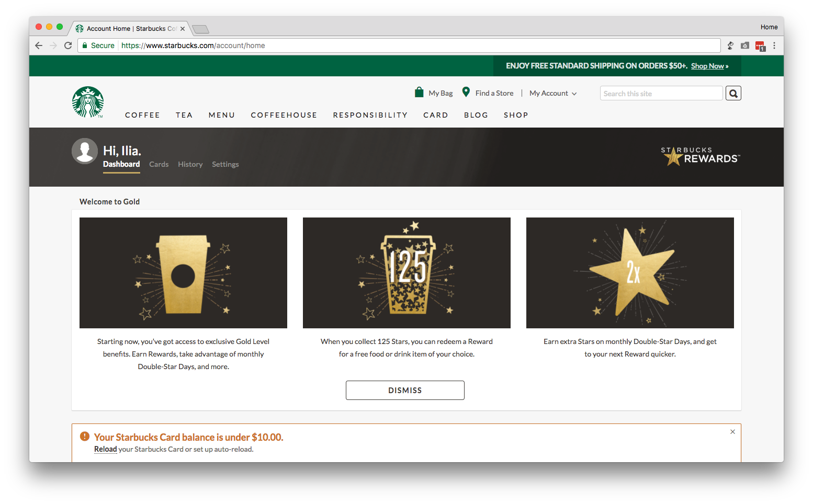Open the My Bag shopping bag icon

pos(419,93)
